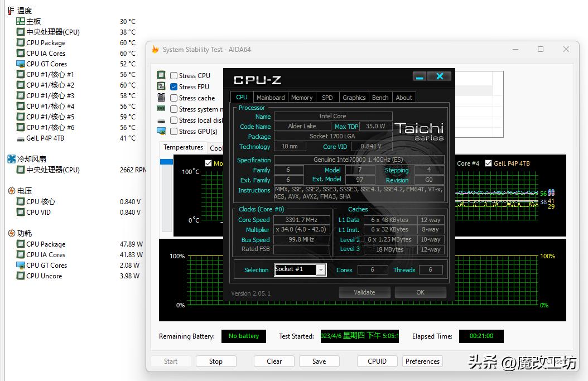Click the CPU fan 2662 RPM reading
Viewport: 588px width, 381px height.
[133, 170]
